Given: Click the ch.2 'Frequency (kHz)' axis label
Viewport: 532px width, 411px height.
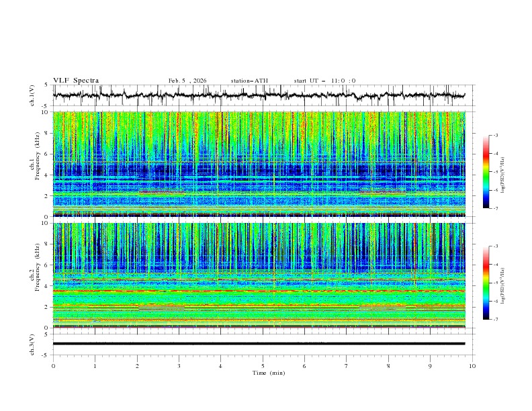Looking at the screenshot, I should tap(37, 267).
